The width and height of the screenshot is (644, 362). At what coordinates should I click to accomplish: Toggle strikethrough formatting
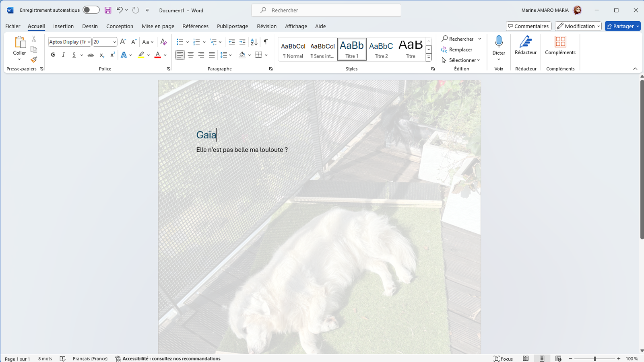(x=90, y=55)
